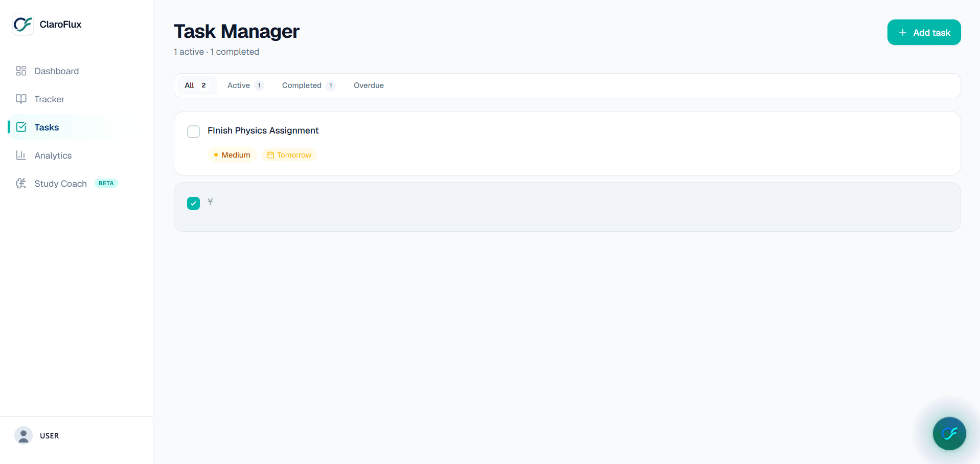Click the Add task button
This screenshot has height=464, width=980.
click(924, 32)
